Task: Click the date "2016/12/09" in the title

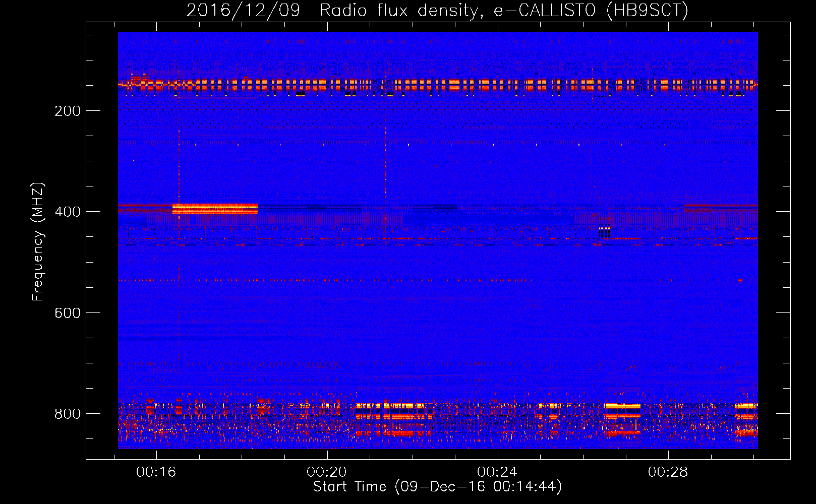Action: click(243, 10)
